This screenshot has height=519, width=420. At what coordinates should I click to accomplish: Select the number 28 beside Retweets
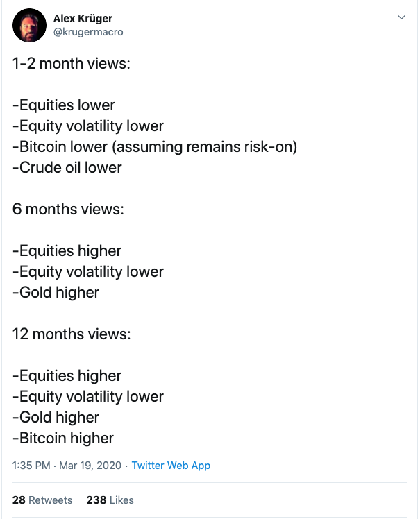pos(19,500)
